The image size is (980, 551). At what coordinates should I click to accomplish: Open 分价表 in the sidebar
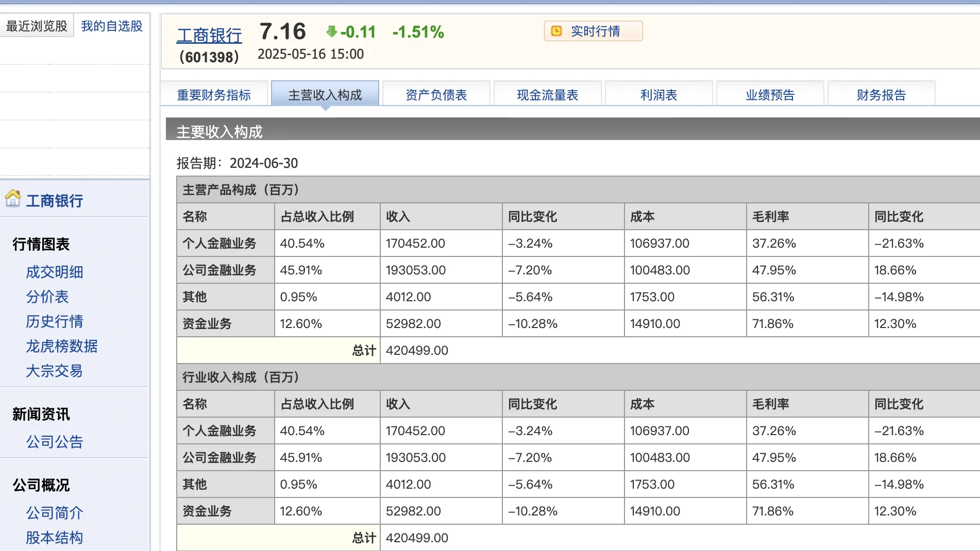point(47,297)
